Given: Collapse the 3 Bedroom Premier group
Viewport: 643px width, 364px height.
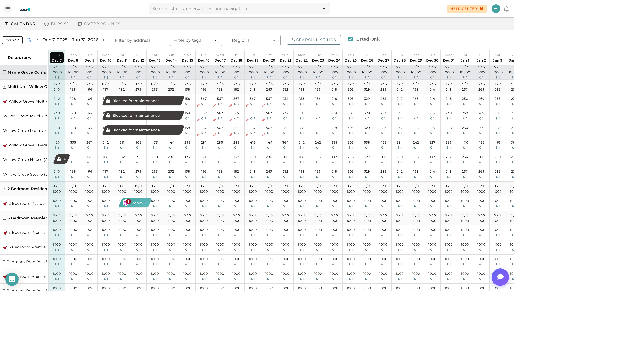Looking at the screenshot, I should [4, 218].
